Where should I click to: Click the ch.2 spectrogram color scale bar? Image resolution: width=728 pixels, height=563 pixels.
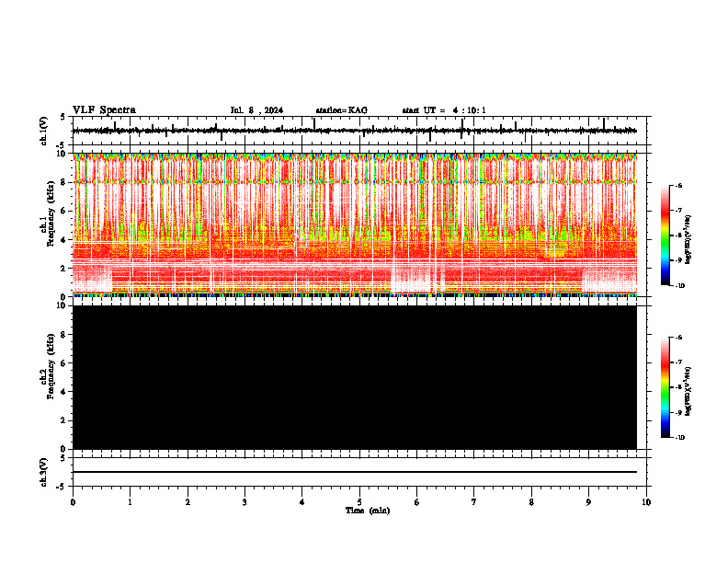pyautogui.click(x=665, y=387)
